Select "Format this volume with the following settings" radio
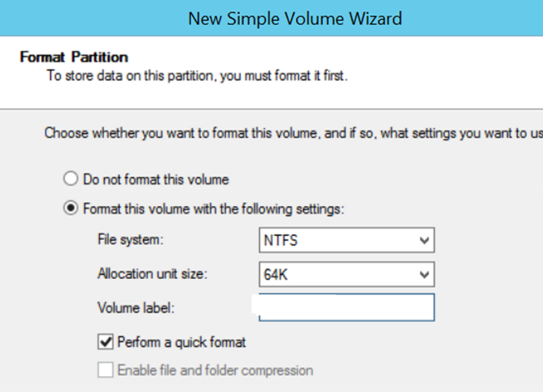The image size is (543, 392). (71, 208)
